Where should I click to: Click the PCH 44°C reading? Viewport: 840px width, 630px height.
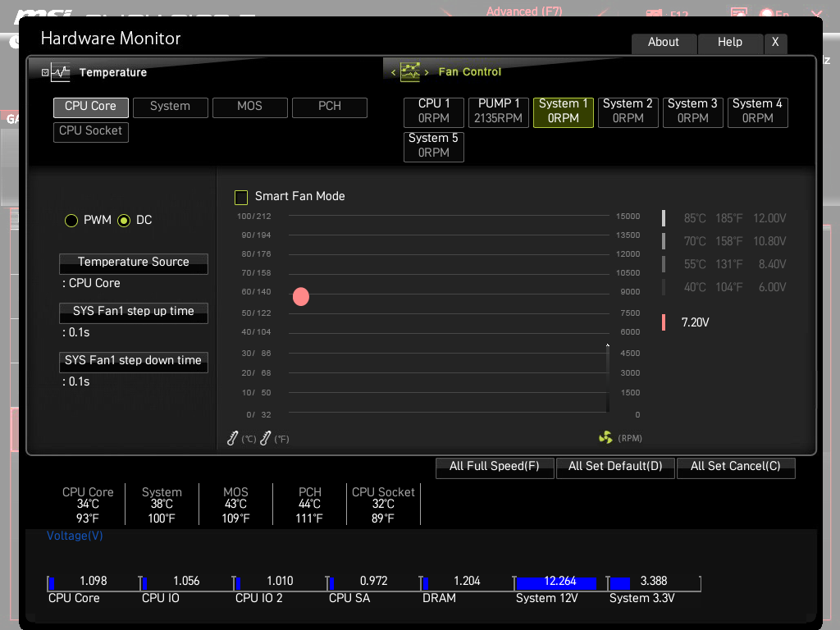(309, 504)
